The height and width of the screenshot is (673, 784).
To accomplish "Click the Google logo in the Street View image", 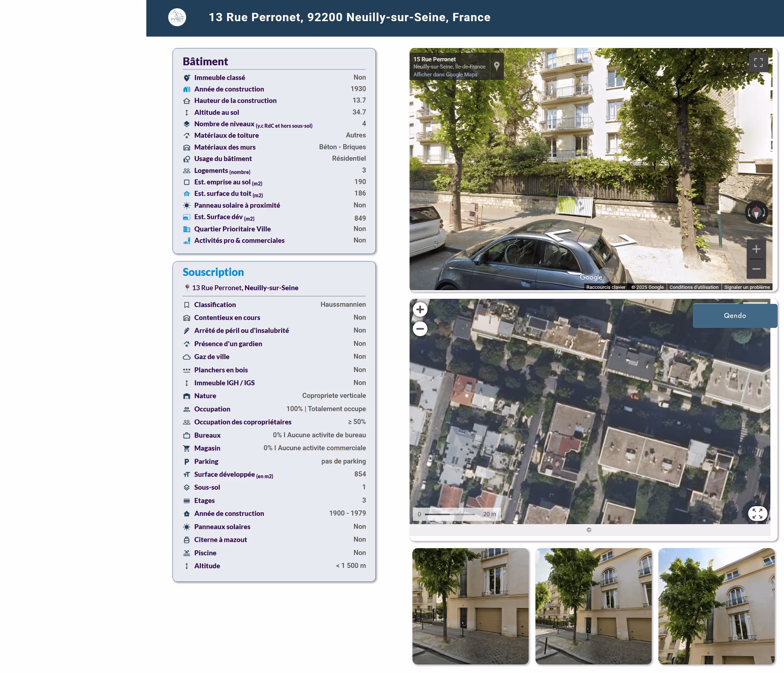I will tap(591, 277).
